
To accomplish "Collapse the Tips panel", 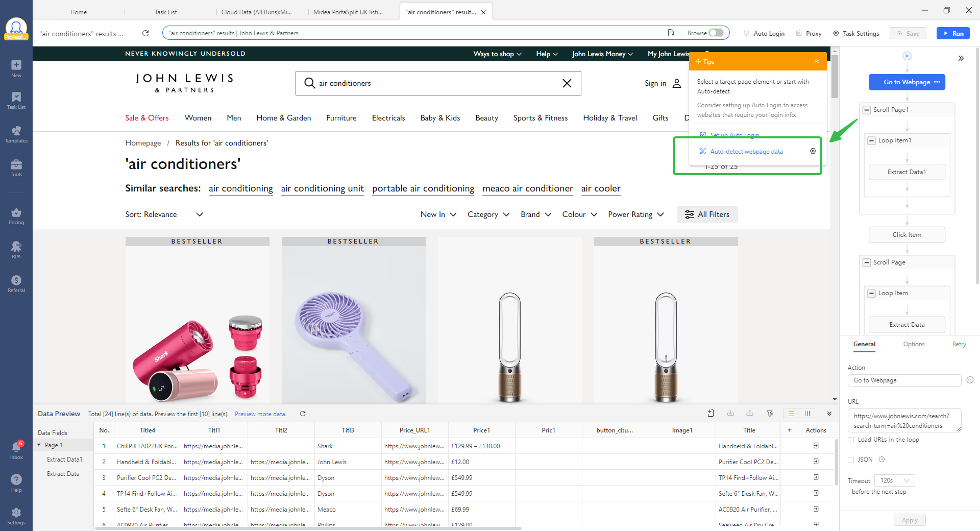I will [817, 61].
